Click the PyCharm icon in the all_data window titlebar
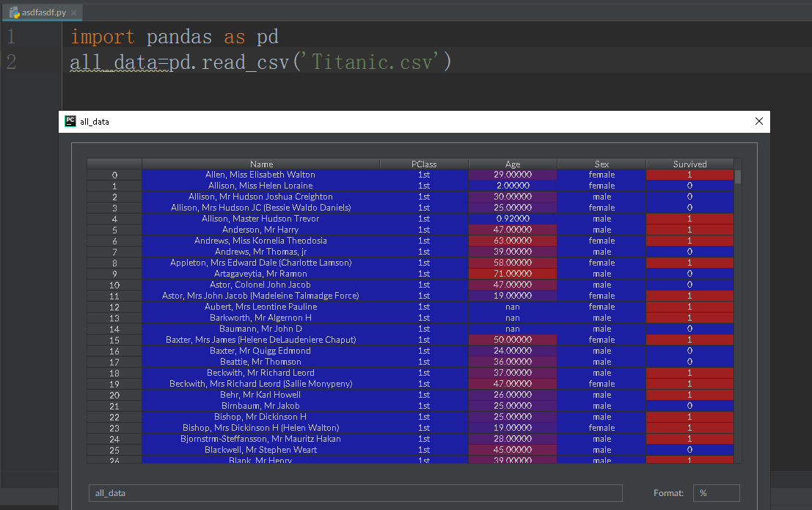Image resolution: width=812 pixels, height=510 pixels. (70, 121)
